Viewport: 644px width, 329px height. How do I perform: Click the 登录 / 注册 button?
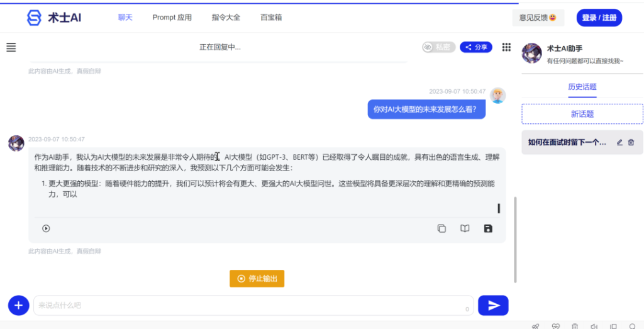599,18
